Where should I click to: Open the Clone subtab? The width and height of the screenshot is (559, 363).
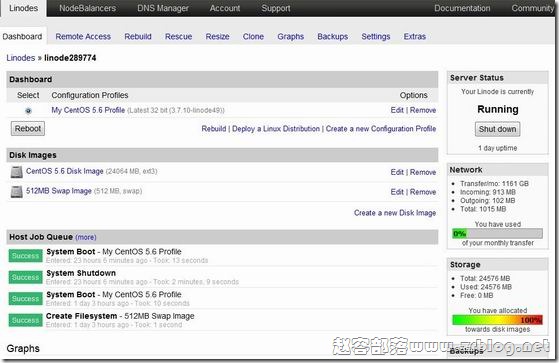(x=253, y=36)
